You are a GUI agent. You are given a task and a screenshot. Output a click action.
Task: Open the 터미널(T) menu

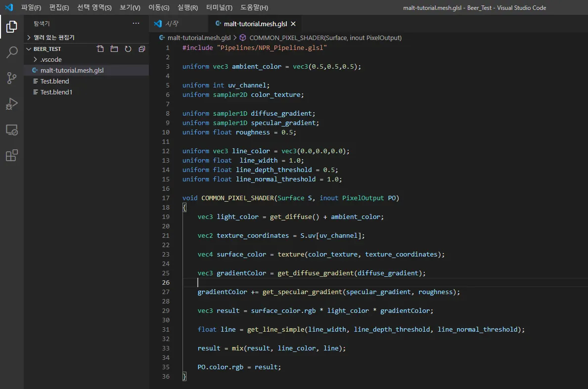tap(219, 7)
